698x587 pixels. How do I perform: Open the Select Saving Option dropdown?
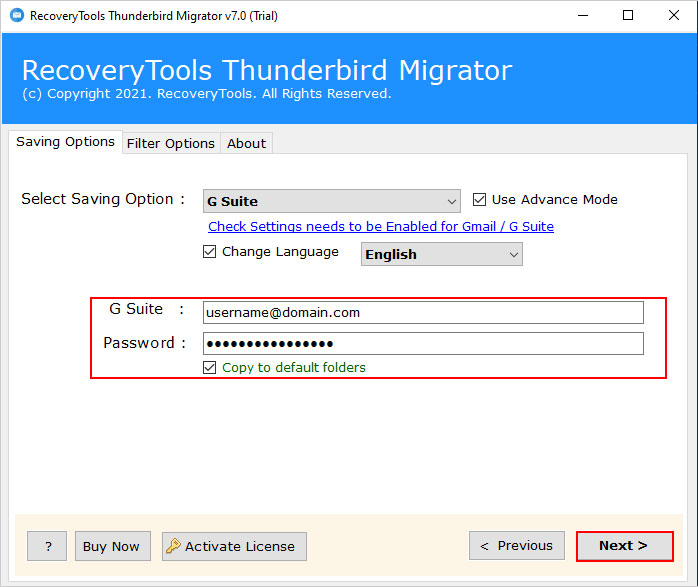pos(332,201)
